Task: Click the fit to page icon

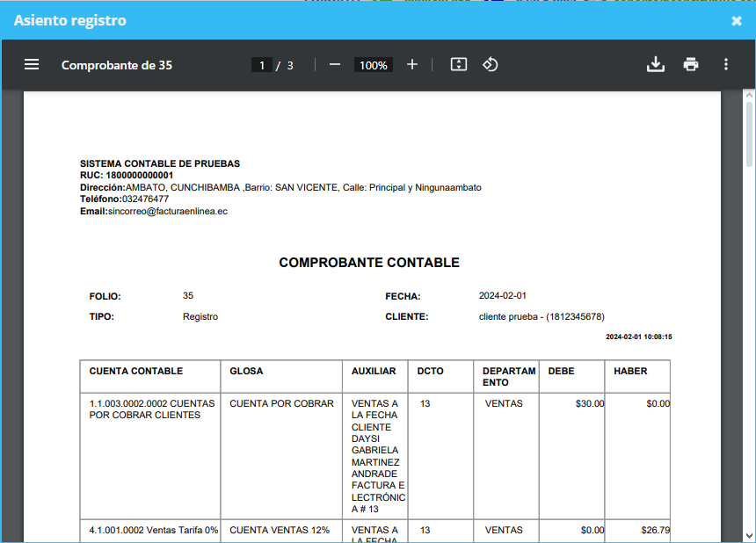Action: pyautogui.click(x=459, y=64)
